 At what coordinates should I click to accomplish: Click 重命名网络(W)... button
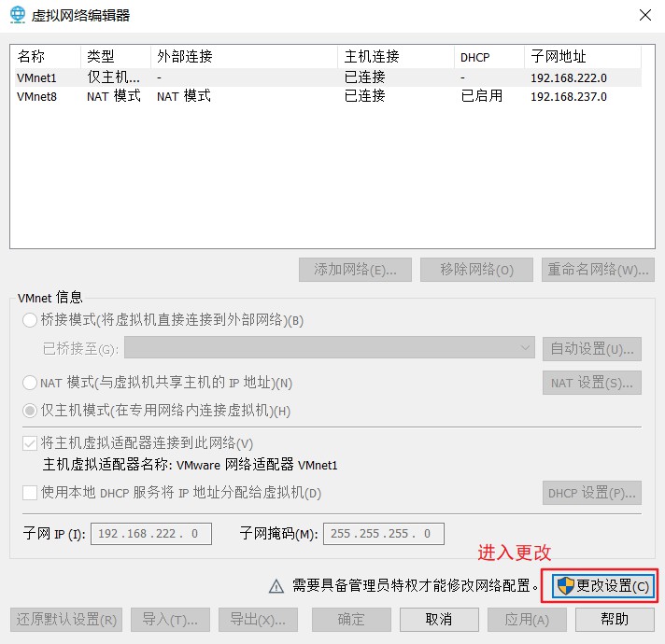[x=598, y=270]
